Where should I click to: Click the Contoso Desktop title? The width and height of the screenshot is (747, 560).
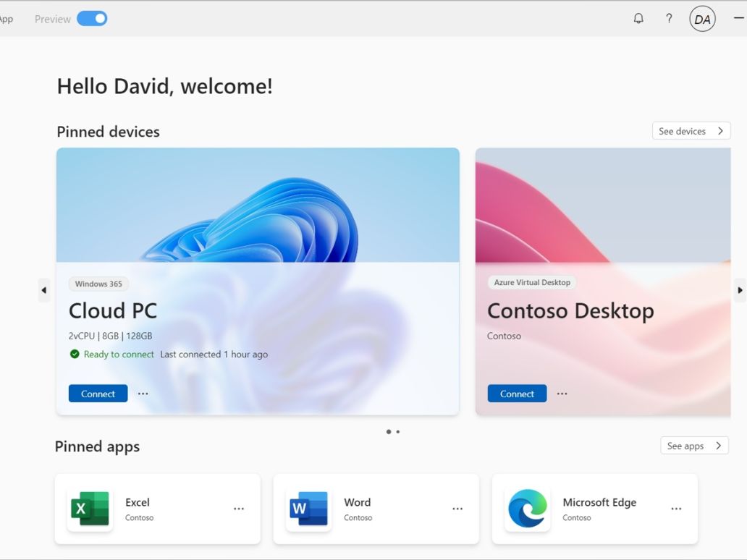(570, 311)
